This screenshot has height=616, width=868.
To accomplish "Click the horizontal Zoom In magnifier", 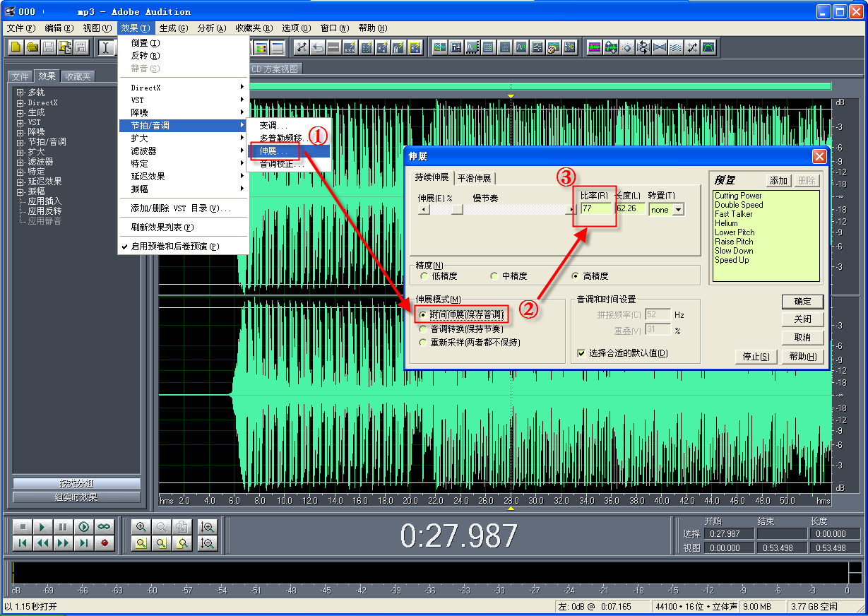I will 141,527.
